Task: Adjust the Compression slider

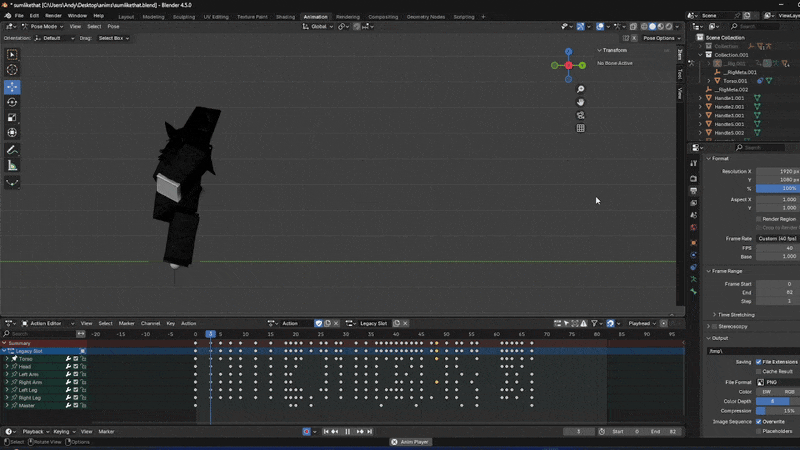Action: coord(778,411)
